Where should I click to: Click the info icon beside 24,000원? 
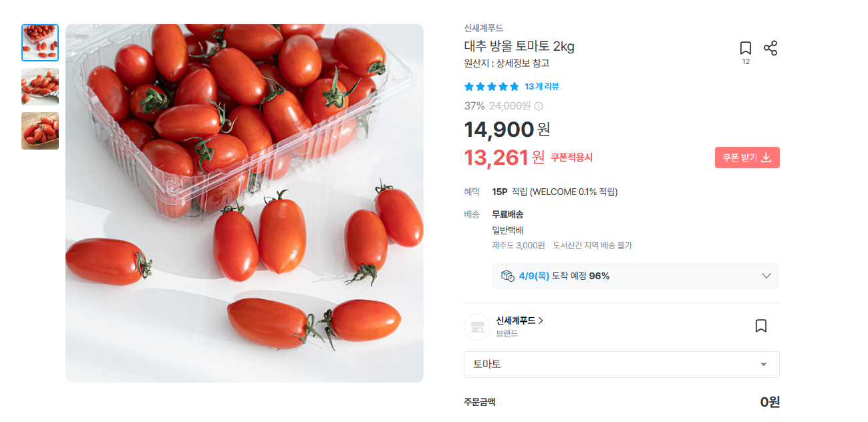(x=539, y=106)
